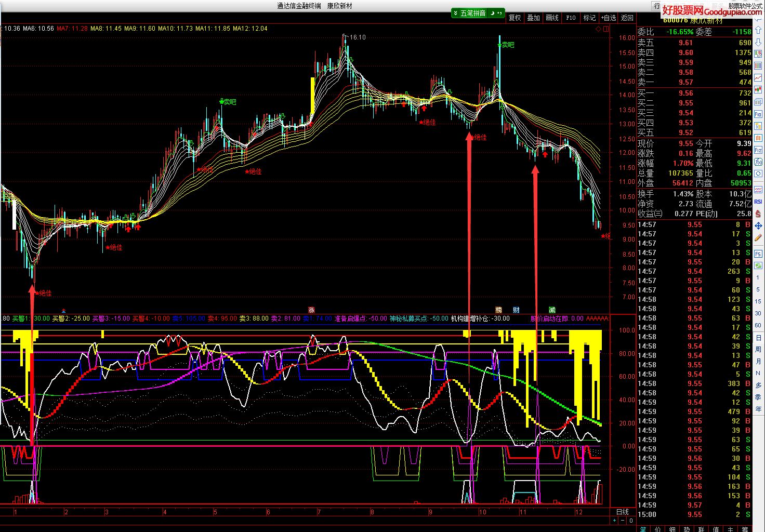This screenshot has height=532, width=765.
Task: Open the F10 company info sidebar icon
Action: pyautogui.click(x=758, y=114)
